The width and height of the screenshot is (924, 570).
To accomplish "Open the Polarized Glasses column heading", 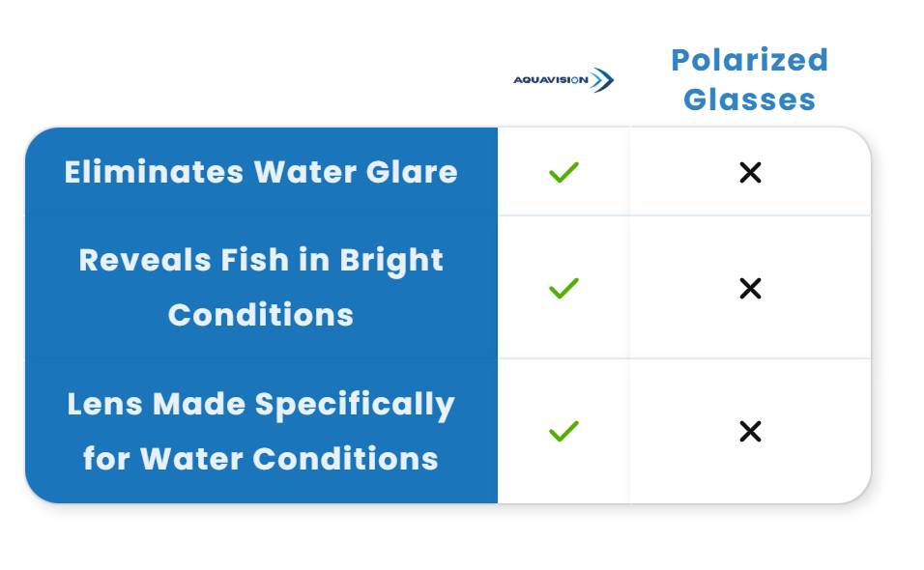I will tap(750, 79).
